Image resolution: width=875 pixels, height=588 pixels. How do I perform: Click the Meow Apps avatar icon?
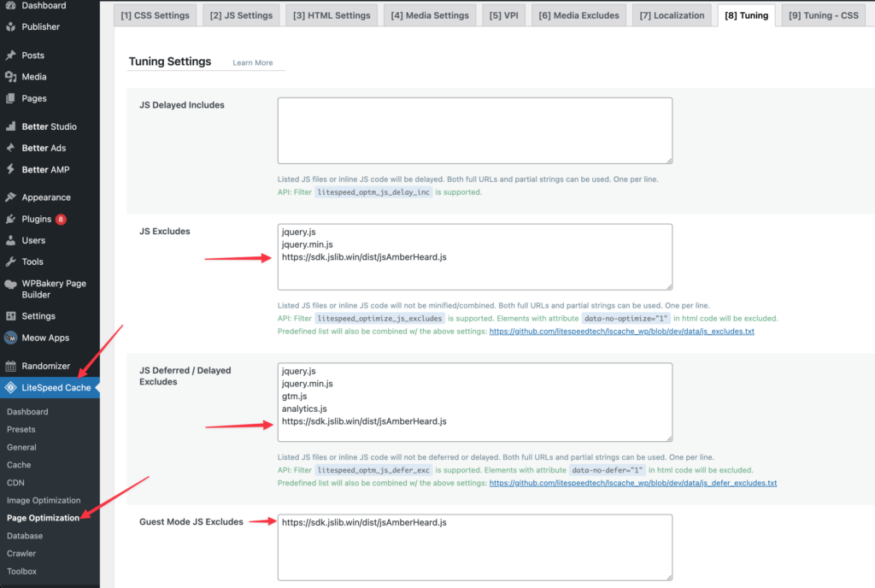tap(10, 338)
